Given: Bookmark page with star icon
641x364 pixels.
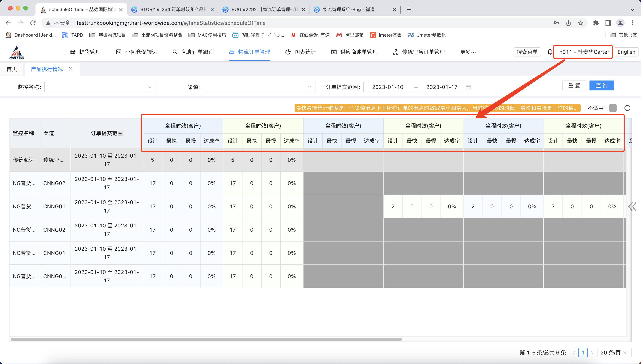Looking at the screenshot, I should (581, 23).
